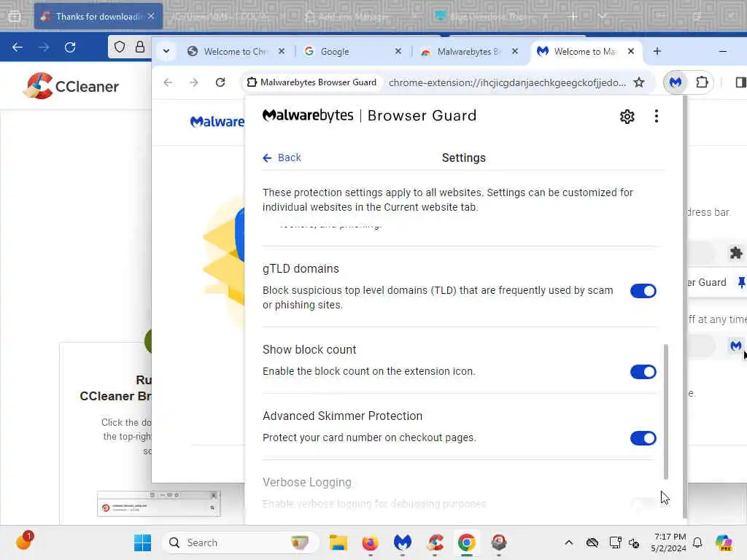The width and height of the screenshot is (747, 560).
Task: Click Firefox back arrow in background window
Action: [18, 47]
